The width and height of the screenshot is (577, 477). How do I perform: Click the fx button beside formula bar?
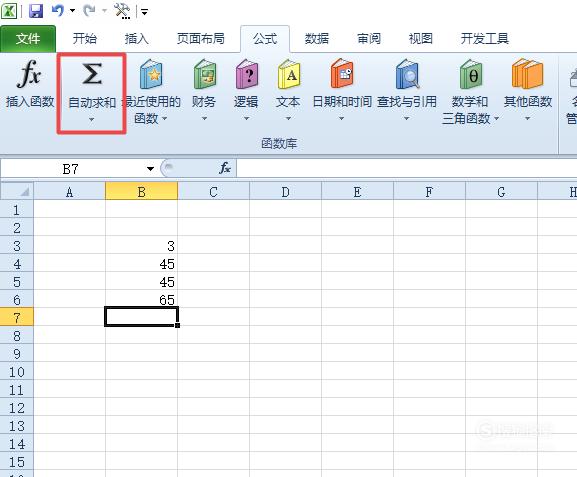pyautogui.click(x=225, y=168)
